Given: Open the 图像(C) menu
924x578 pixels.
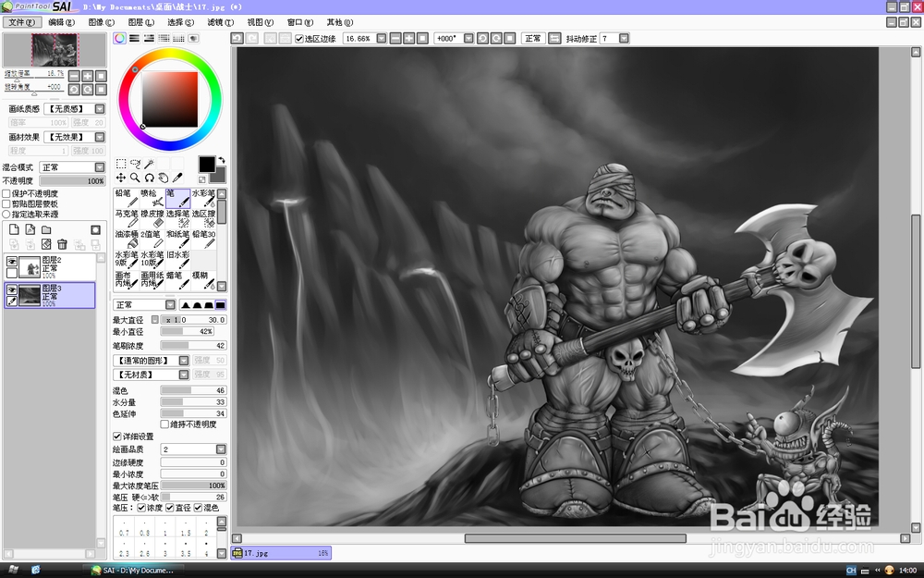Looking at the screenshot, I should (x=102, y=22).
